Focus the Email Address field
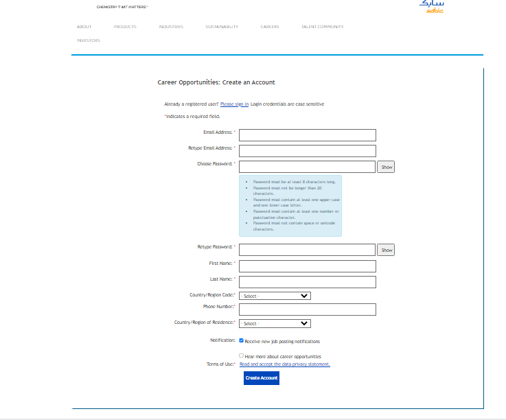506x420 pixels. (x=308, y=135)
